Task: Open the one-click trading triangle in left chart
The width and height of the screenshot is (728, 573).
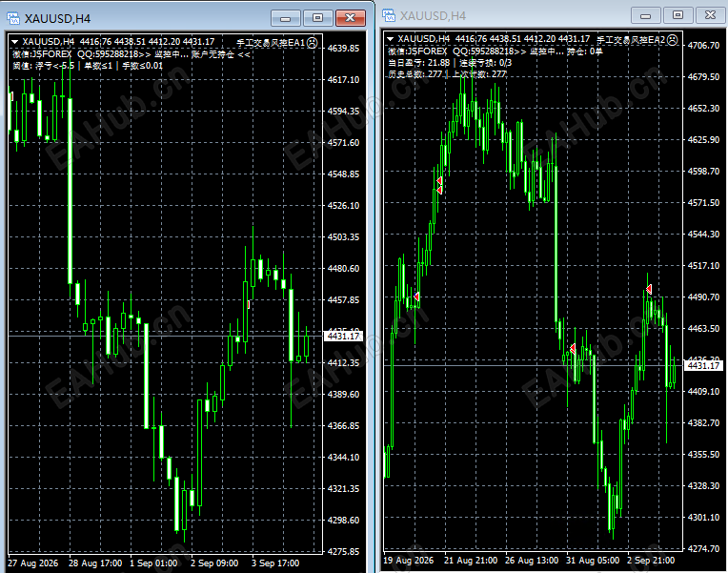Action: [x=15, y=42]
